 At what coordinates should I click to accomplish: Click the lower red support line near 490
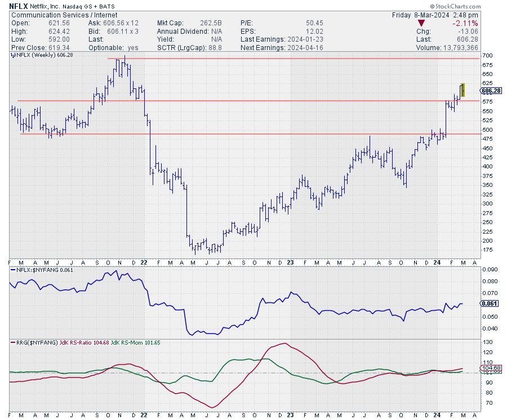[x=225, y=134]
